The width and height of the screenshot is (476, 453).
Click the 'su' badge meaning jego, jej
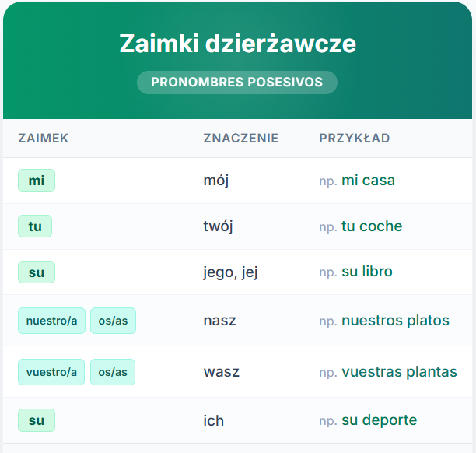(x=37, y=272)
